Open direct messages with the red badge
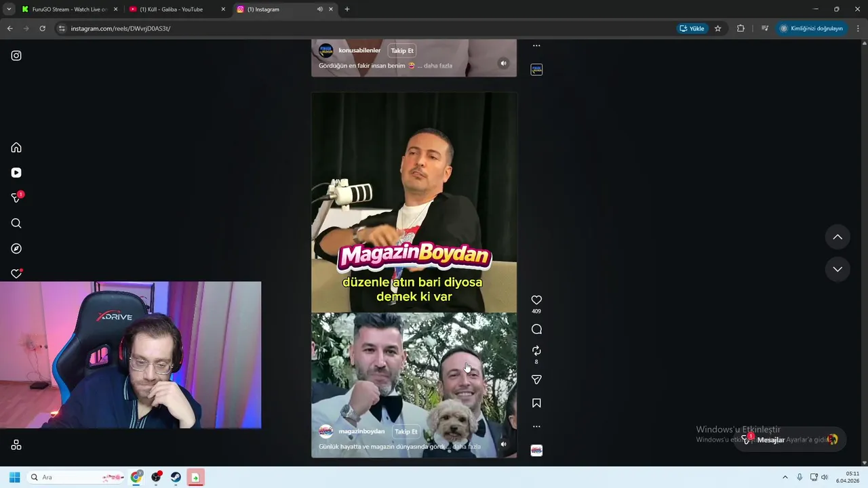This screenshot has width=868, height=488. [16, 198]
